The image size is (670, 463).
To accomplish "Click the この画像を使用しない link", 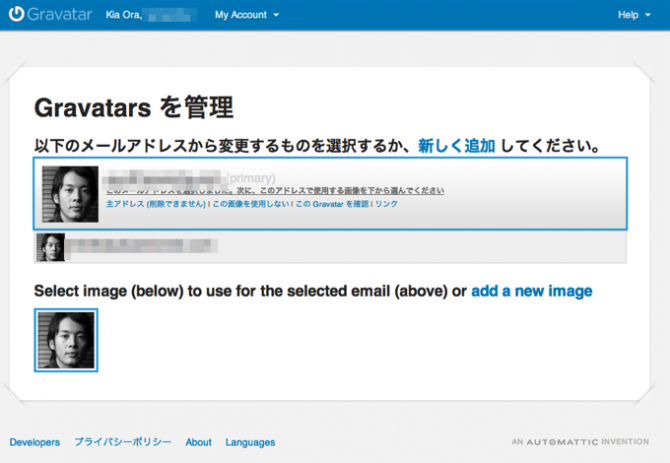I will [x=251, y=204].
